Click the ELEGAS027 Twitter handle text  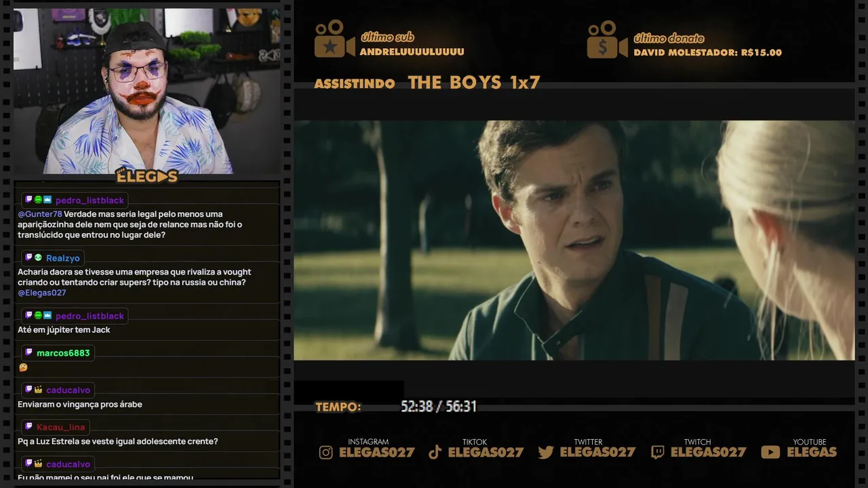tap(597, 453)
